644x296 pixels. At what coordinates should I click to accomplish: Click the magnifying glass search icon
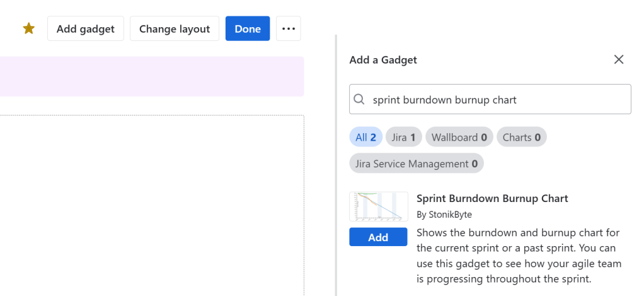359,100
